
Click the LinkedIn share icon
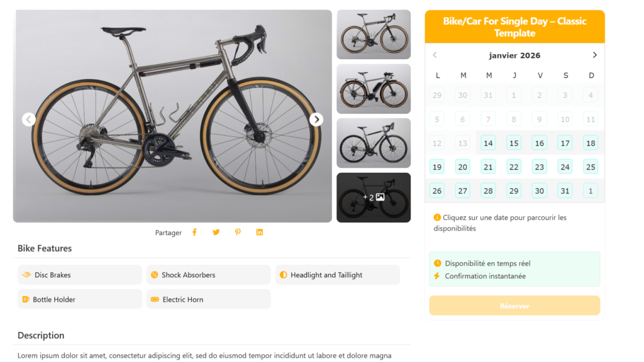click(x=259, y=233)
